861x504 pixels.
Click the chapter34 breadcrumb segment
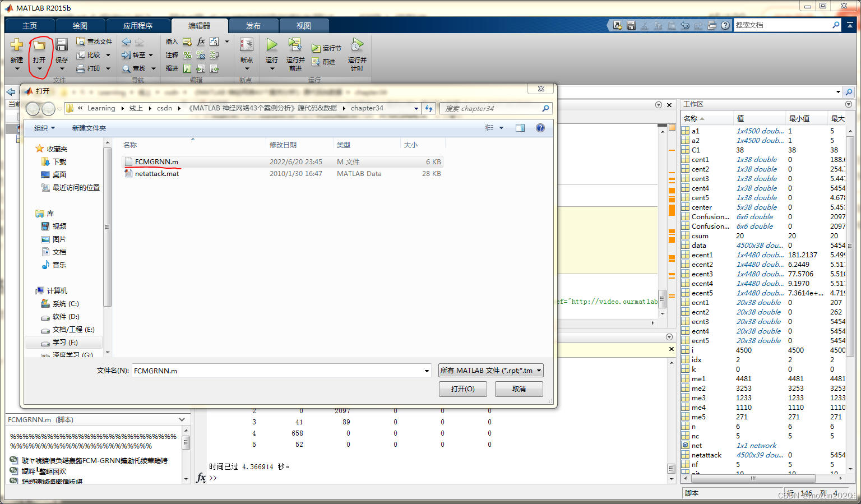pos(367,108)
